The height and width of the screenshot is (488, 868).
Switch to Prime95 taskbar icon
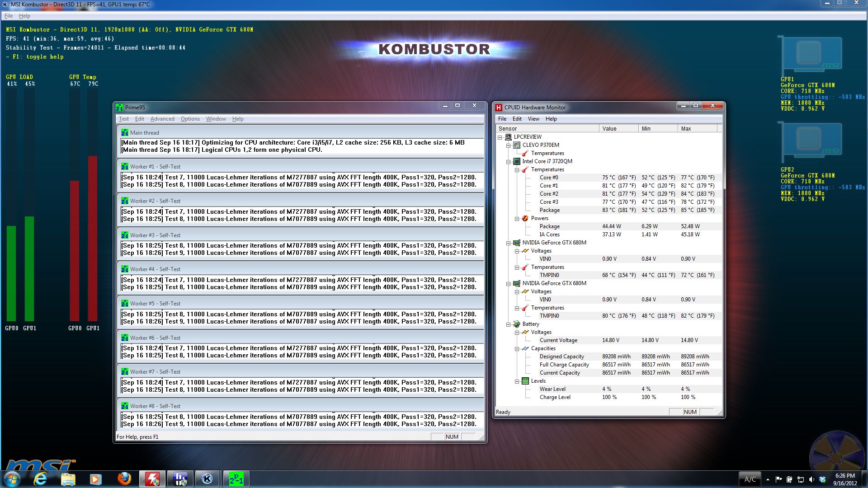pos(236,479)
